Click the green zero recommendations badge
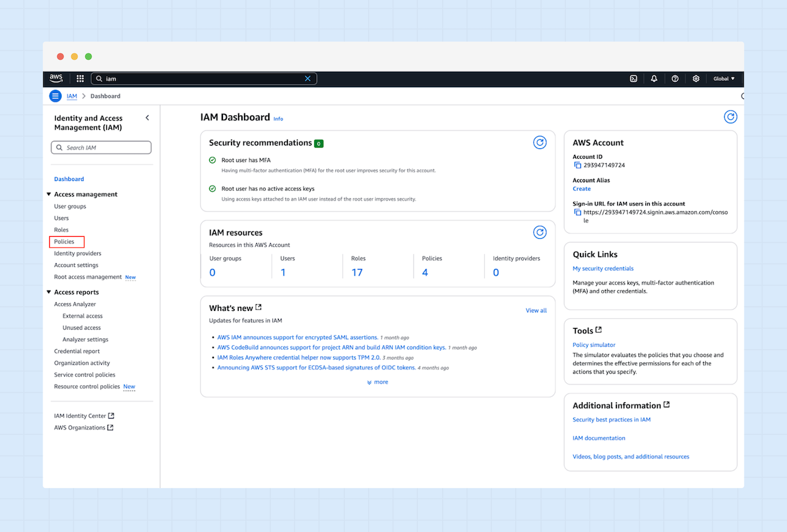787x532 pixels. [319, 144]
